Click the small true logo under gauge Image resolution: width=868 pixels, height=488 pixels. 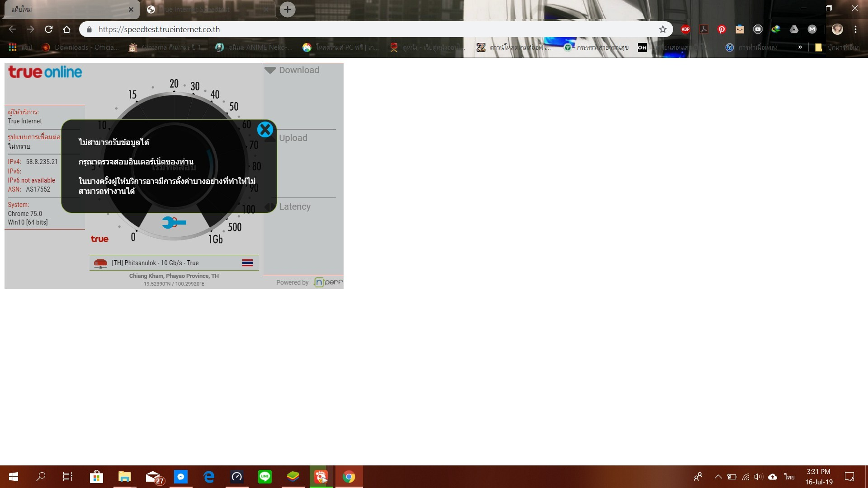[99, 239]
